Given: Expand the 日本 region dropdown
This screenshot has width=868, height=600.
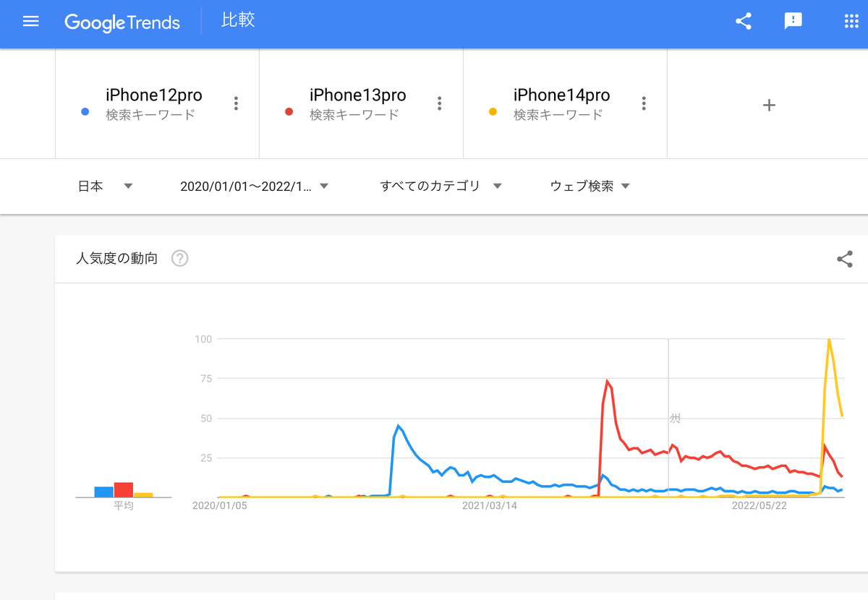Looking at the screenshot, I should point(106,186).
